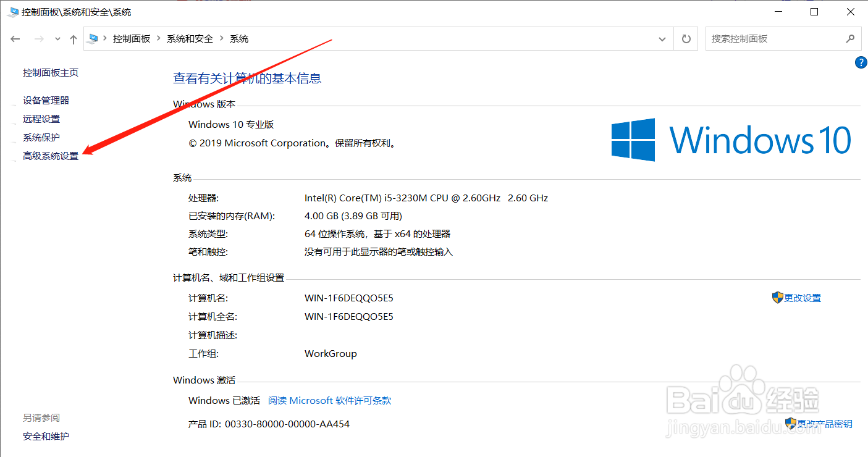The height and width of the screenshot is (457, 868).
Task: Click the computer icon in address bar
Action: [94, 38]
